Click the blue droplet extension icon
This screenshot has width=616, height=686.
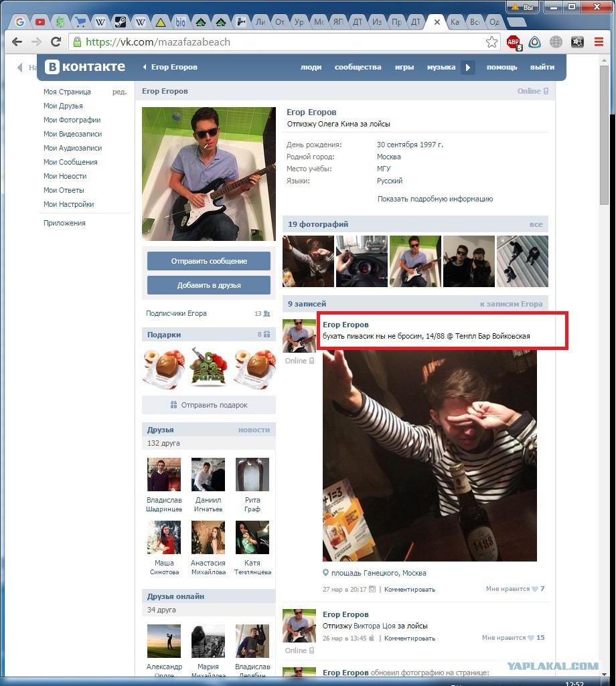[x=534, y=42]
